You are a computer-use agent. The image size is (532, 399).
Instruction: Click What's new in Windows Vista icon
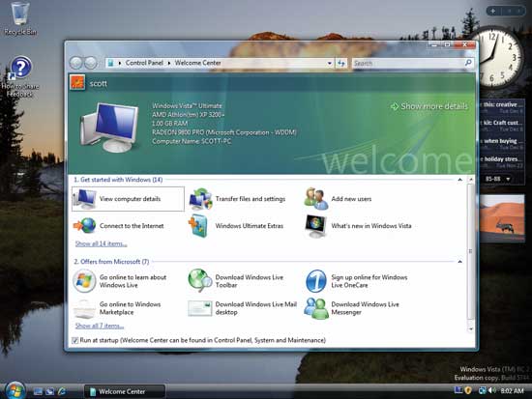pos(315,226)
